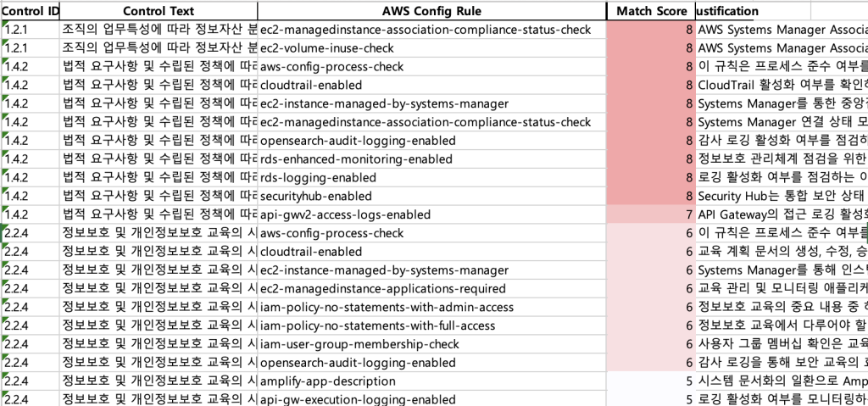Select the Control ID column header
This screenshot has width=868, height=406.
point(30,11)
